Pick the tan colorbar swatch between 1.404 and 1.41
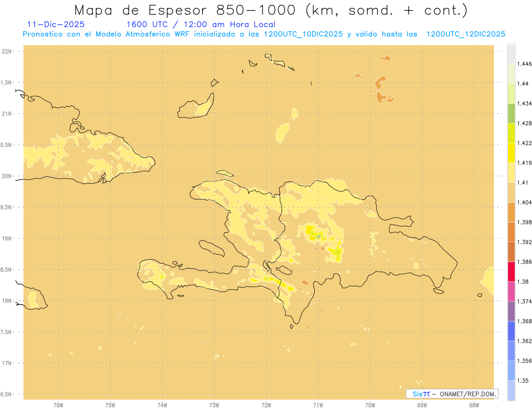Screen dimensions: 532x411 [511, 192]
